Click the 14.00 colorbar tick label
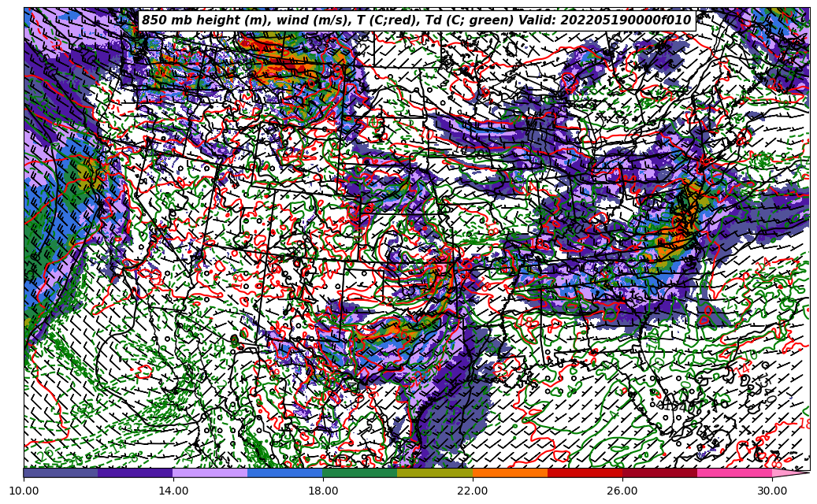This screenshot has width=817, height=504. point(173,491)
